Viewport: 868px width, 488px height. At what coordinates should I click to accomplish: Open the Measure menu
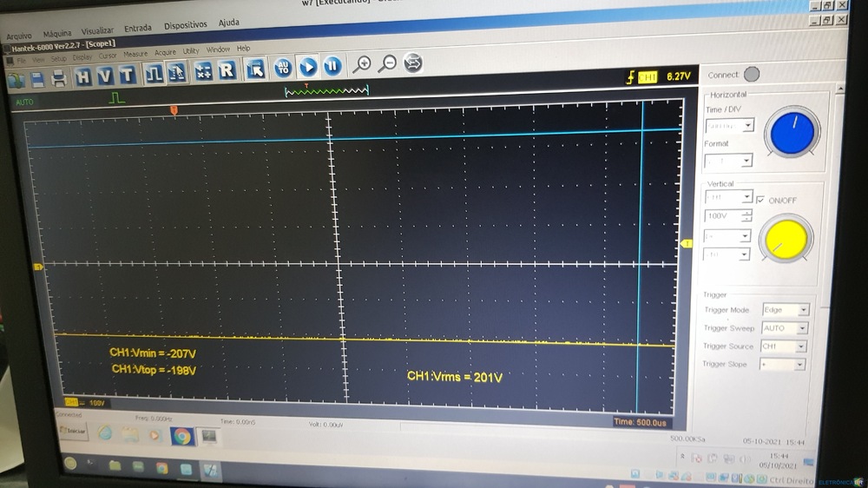coord(135,54)
